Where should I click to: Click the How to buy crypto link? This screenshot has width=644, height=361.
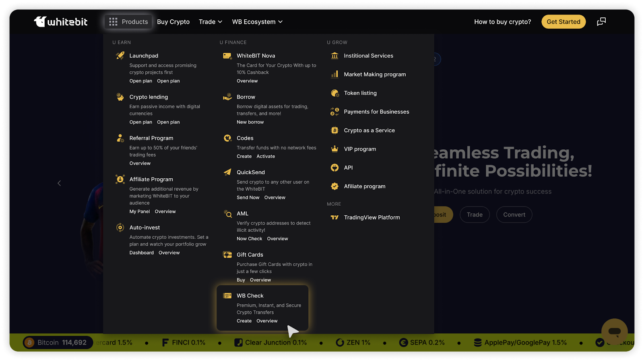pos(502,22)
